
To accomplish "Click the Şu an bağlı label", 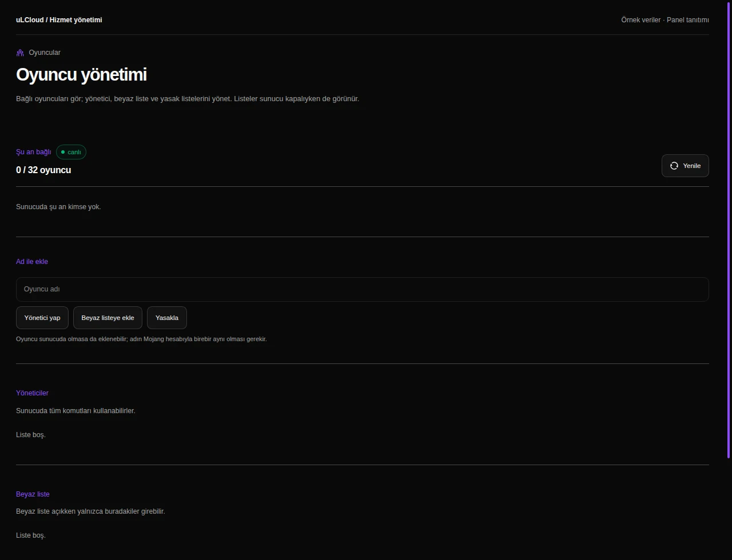I will point(34,152).
